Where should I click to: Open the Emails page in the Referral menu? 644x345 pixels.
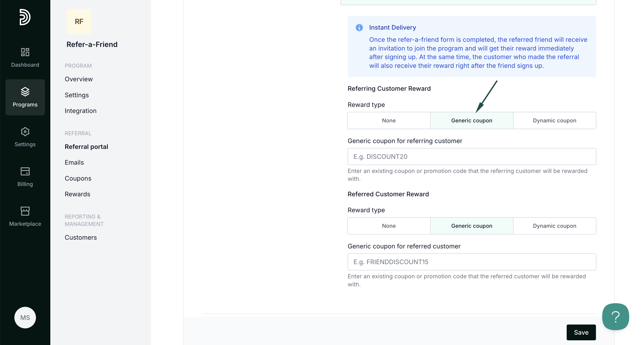pos(74,162)
